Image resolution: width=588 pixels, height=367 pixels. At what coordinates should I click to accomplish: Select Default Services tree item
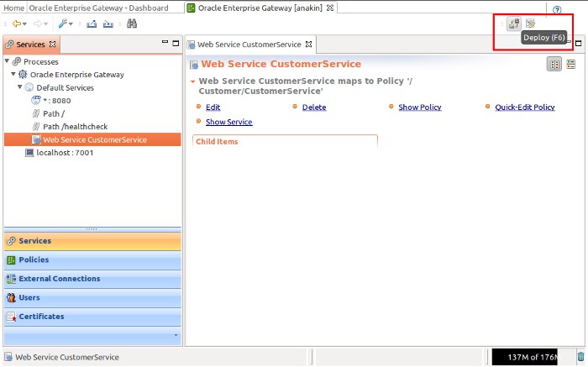coord(65,87)
